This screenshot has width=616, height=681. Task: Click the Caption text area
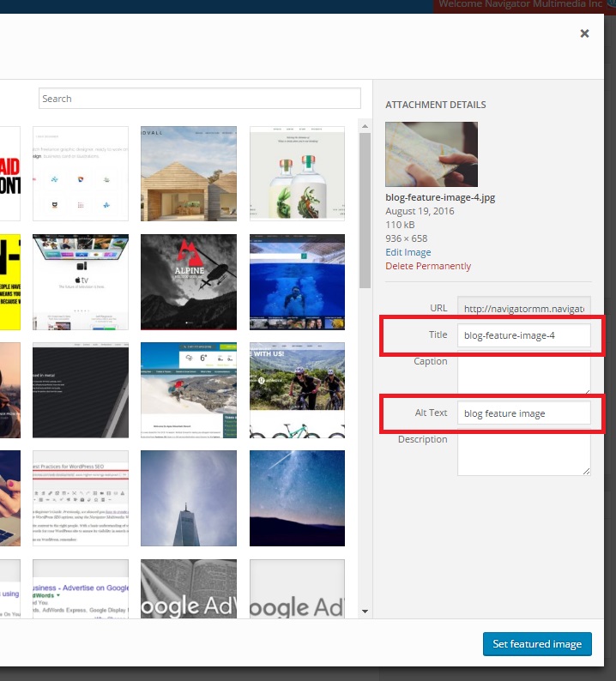(524, 372)
